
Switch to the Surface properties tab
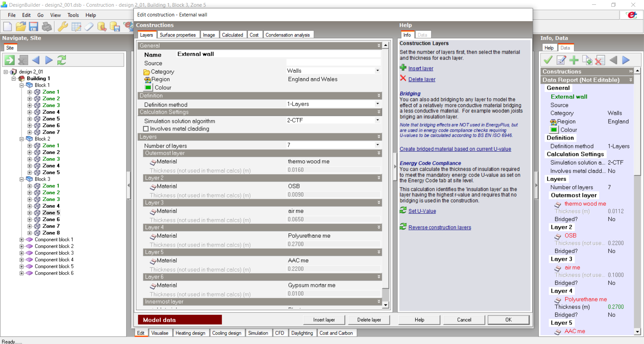coord(178,35)
